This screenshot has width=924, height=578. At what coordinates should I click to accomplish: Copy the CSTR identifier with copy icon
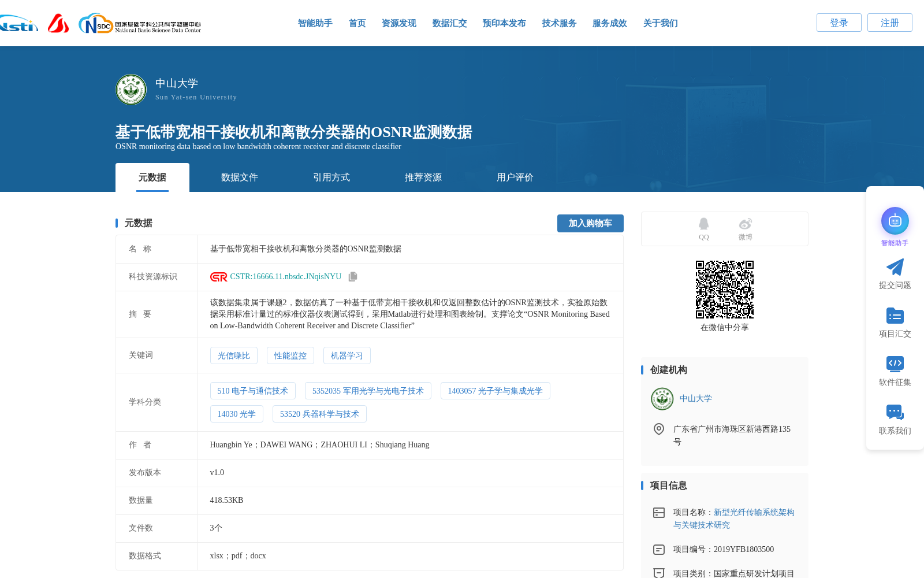point(353,277)
